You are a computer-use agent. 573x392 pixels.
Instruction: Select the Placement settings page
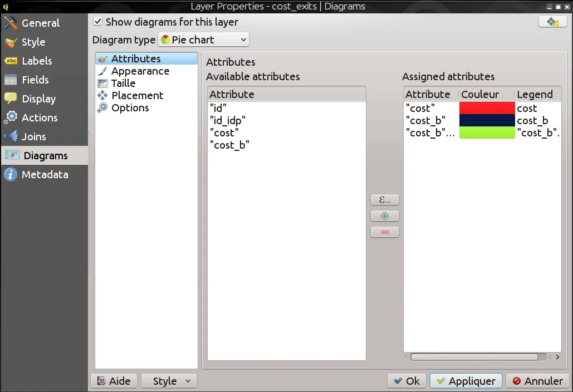click(137, 96)
